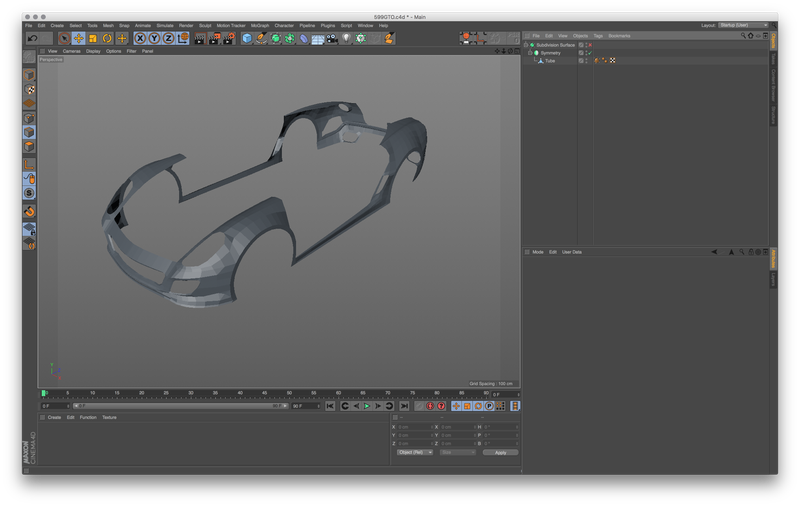Open the Object (Rel) coordinate dropdown
Screen dimensions: 800x506
(414, 452)
